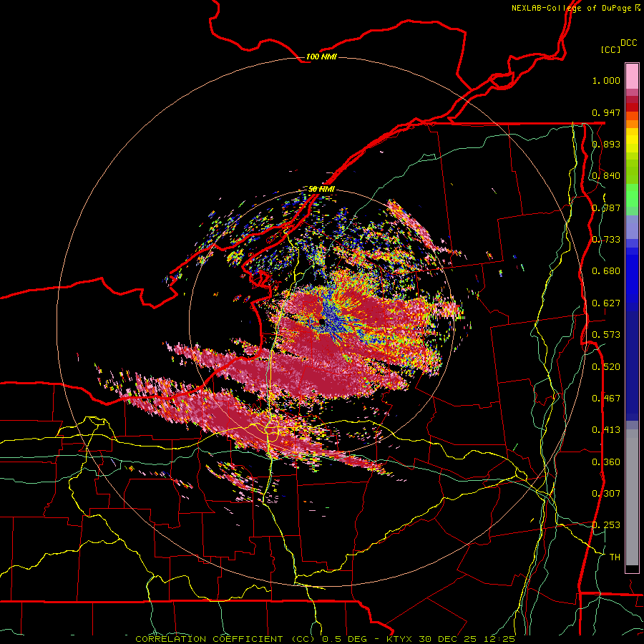Click the TH threshold label on the legend

[615, 557]
